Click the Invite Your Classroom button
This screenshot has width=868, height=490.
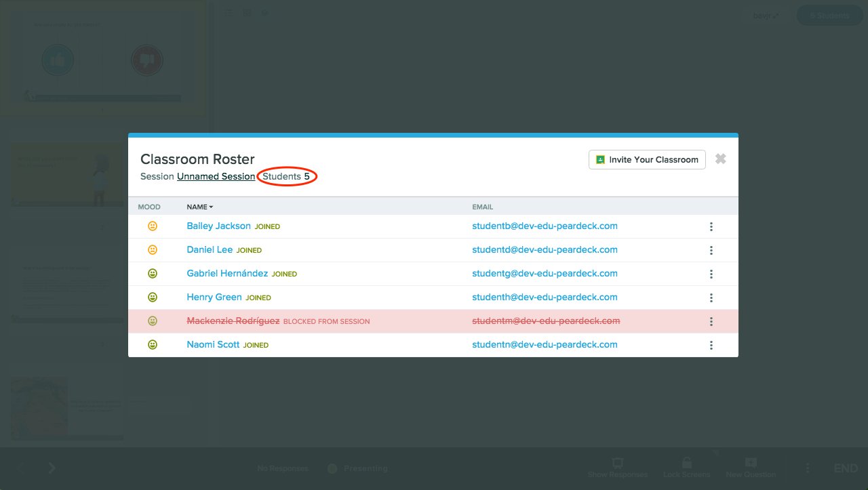(x=646, y=159)
